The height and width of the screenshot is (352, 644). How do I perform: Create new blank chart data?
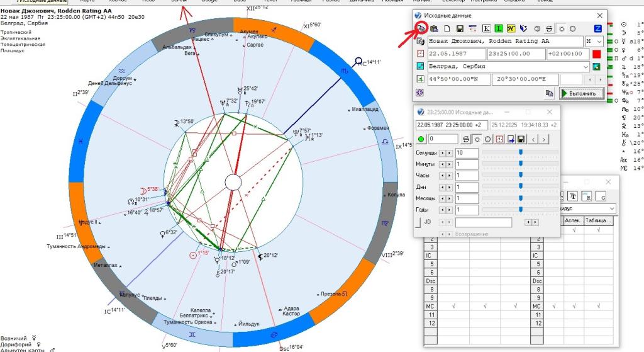pyautogui.click(x=446, y=28)
